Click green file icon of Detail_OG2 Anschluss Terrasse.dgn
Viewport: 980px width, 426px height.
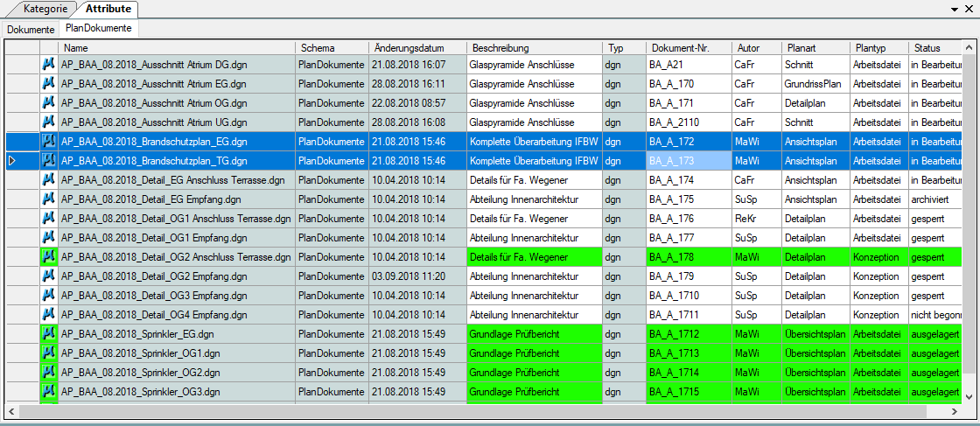(x=49, y=257)
